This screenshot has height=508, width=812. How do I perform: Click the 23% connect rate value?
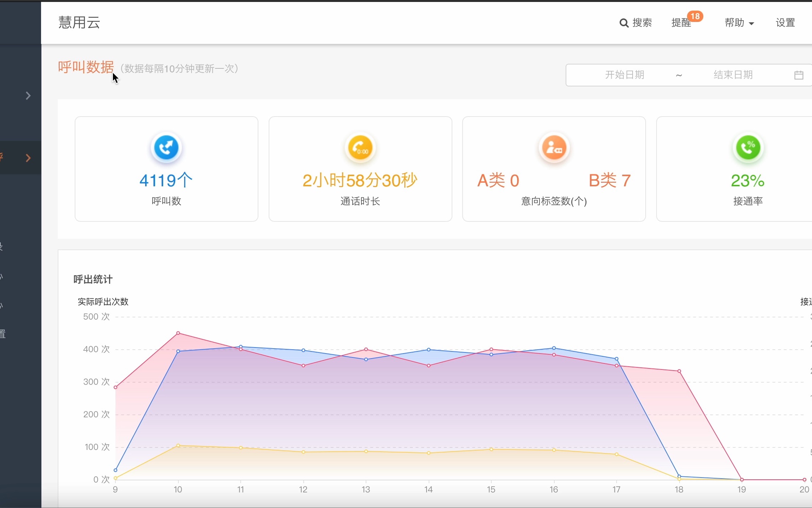[748, 181]
